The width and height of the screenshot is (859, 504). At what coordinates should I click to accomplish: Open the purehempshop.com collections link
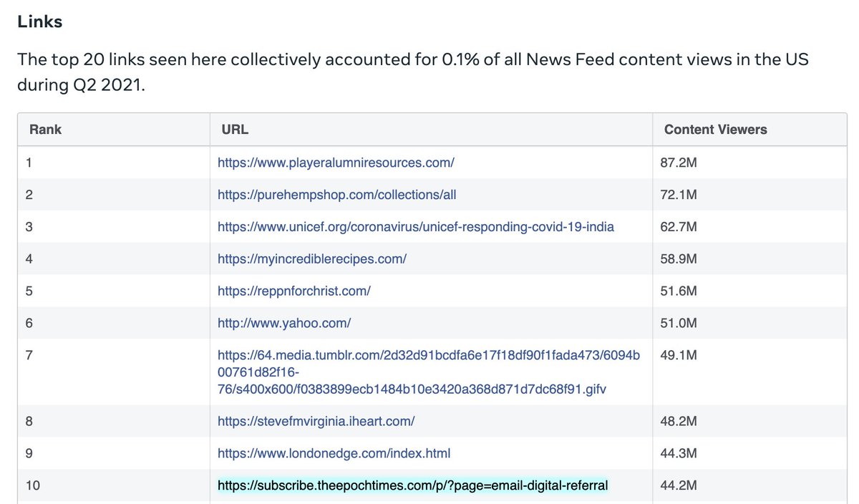pos(336,195)
